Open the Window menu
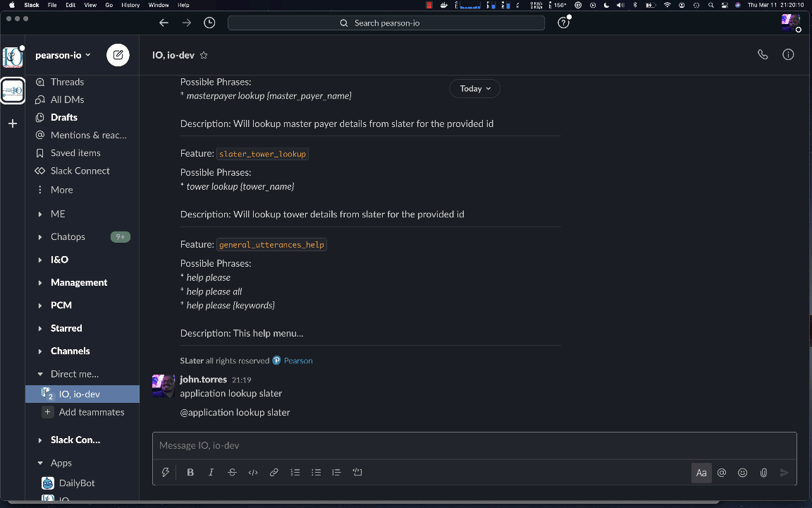This screenshot has height=508, width=812. point(159,5)
